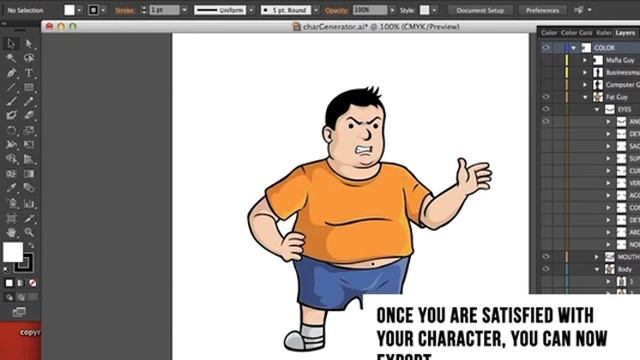Pick the Eyedropper tool
The image size is (640, 360).
[x=11, y=188]
